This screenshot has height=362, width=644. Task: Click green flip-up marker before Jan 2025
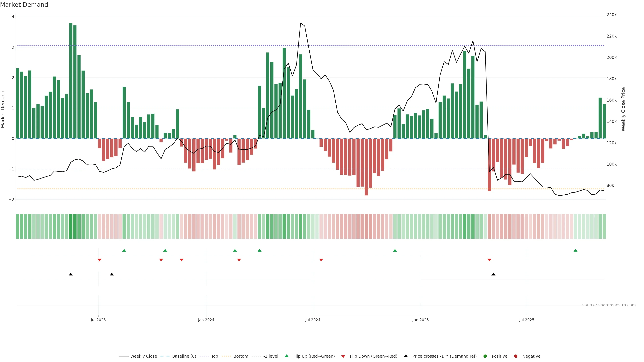(395, 250)
